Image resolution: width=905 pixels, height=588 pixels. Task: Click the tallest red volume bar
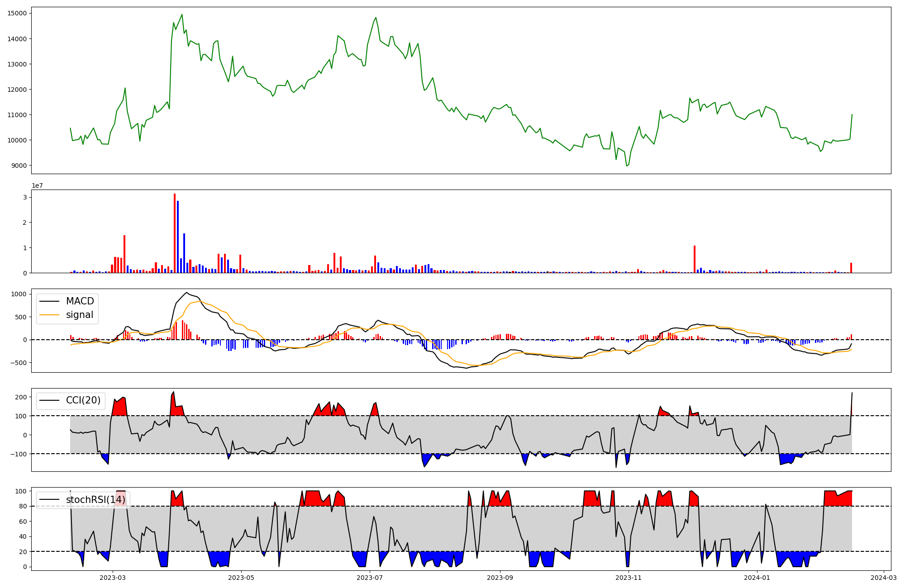click(175, 233)
